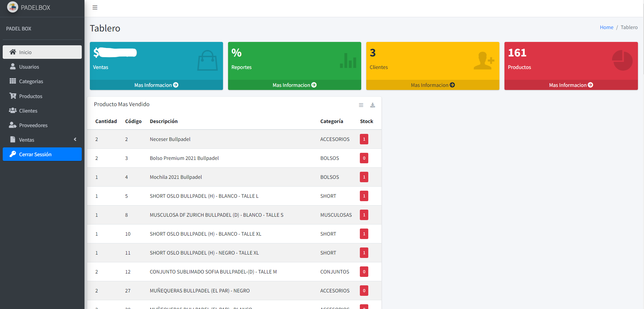644x309 pixels.
Task: Open Mas Informacion on the Clientes card
Action: coord(432,85)
